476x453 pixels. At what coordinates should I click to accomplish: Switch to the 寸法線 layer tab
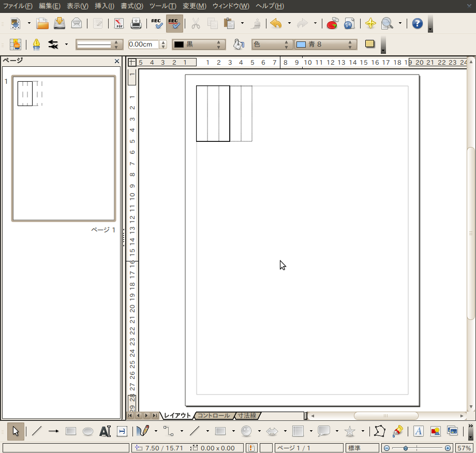pyautogui.click(x=247, y=415)
